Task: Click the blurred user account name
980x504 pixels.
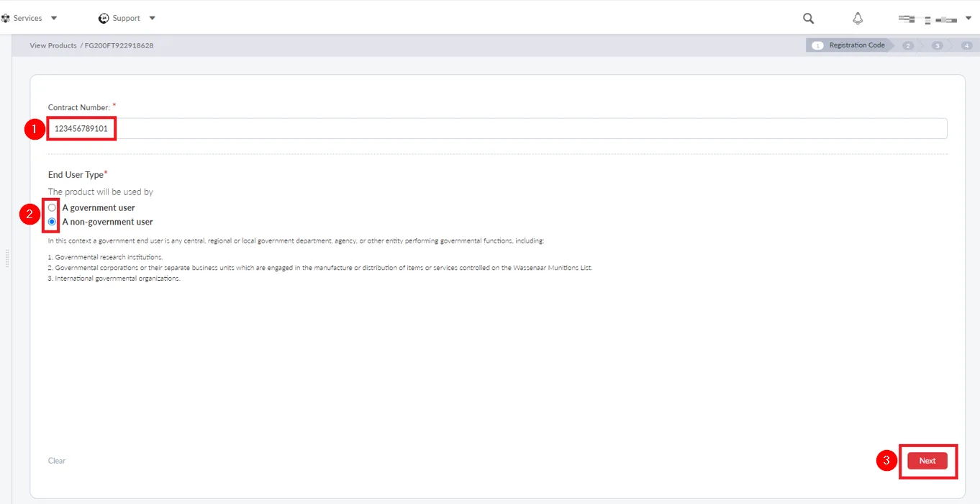Action: click(x=927, y=19)
